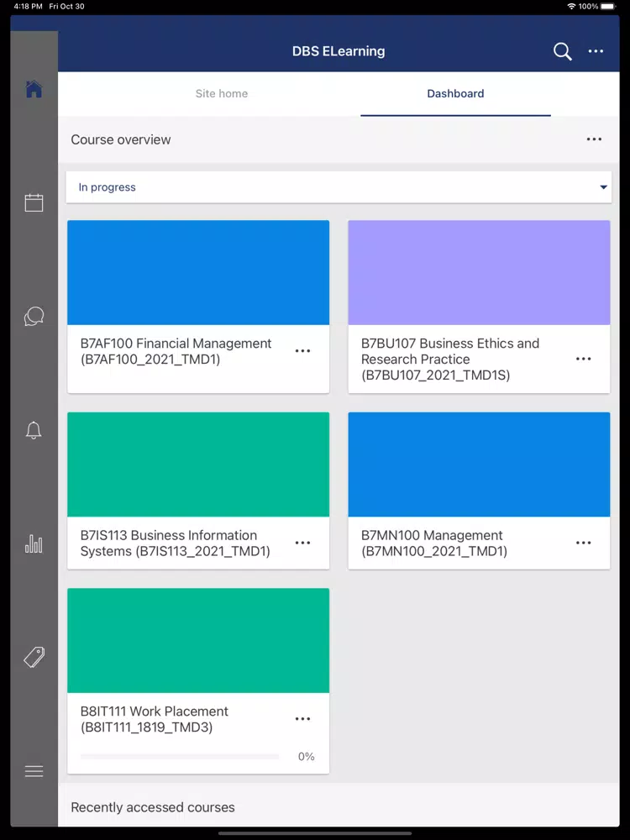Open B7BU107 Business Ethics and Research Practice
The image size is (630, 840).
[x=450, y=359]
